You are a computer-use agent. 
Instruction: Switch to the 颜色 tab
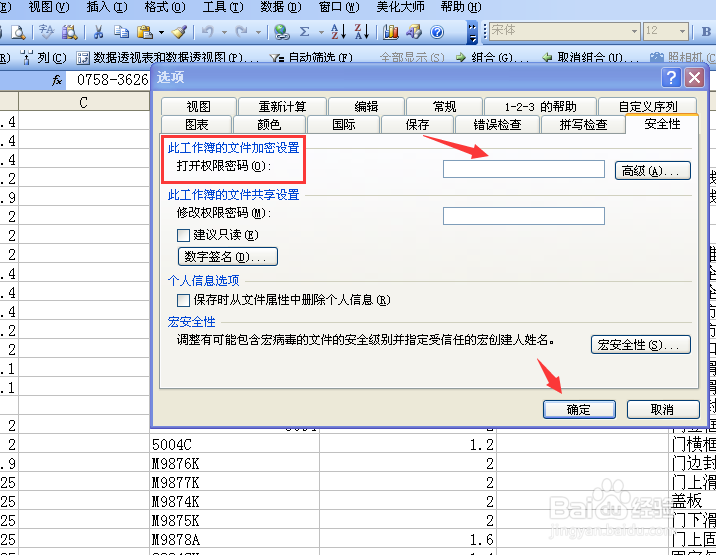[269, 124]
